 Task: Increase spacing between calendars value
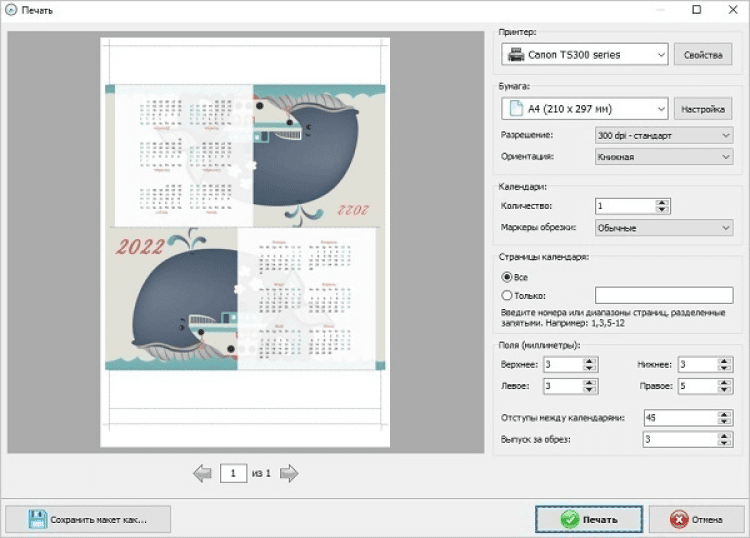click(725, 414)
